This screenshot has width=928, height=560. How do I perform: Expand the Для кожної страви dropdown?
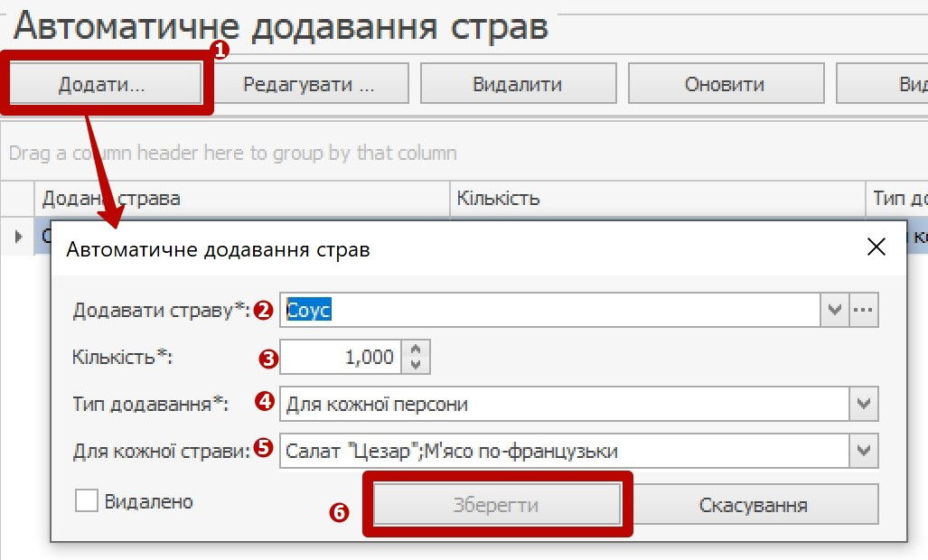coord(864,450)
